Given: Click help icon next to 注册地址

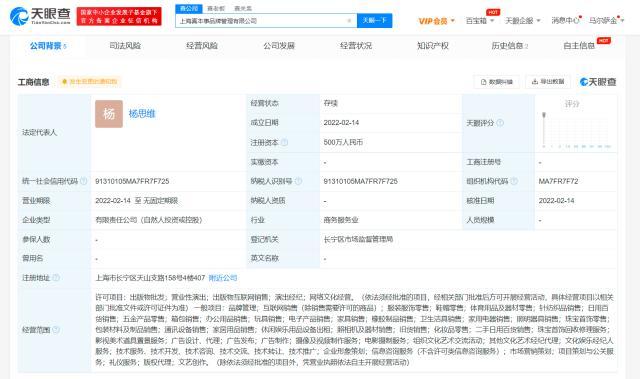Looking at the screenshot, I should [x=56, y=278].
